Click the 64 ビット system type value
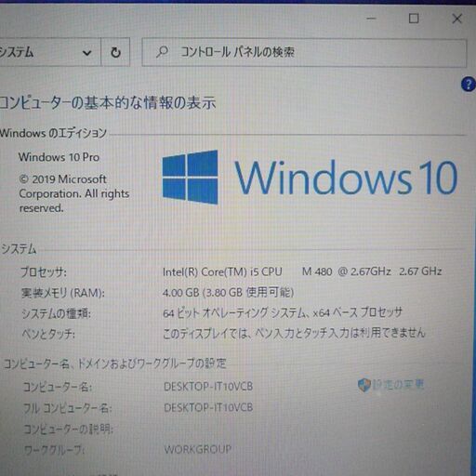Image resolution: width=476 pixels, height=476 pixels. click(x=283, y=313)
